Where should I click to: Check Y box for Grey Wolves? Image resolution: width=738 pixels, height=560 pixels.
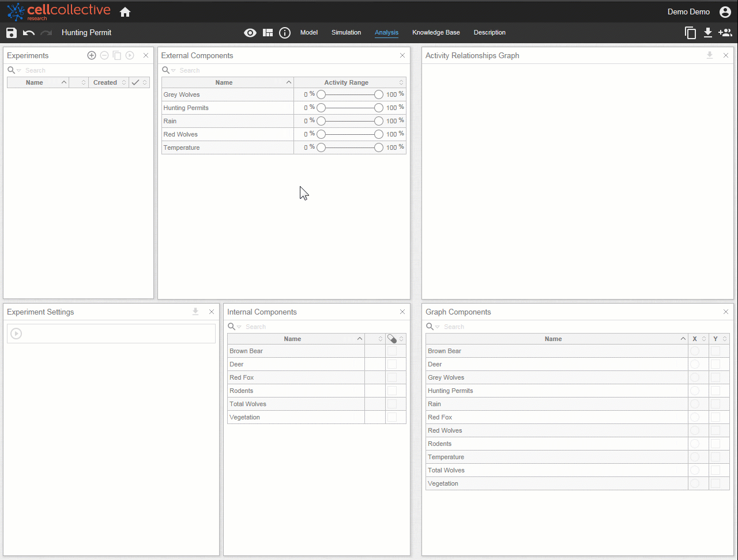point(716,377)
